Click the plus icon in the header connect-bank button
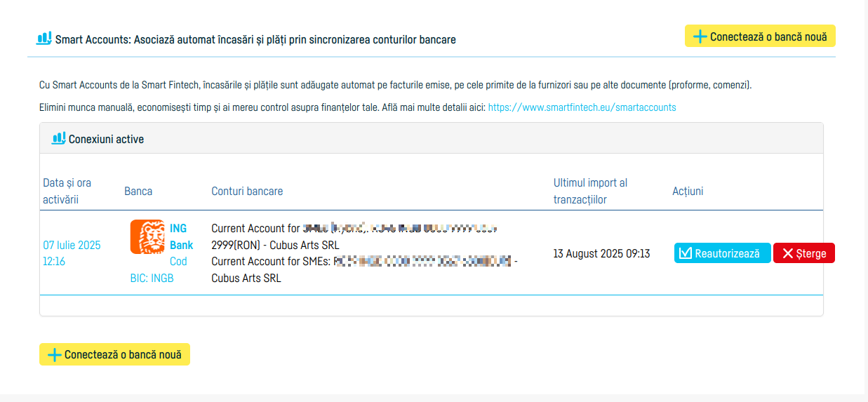 coord(700,36)
